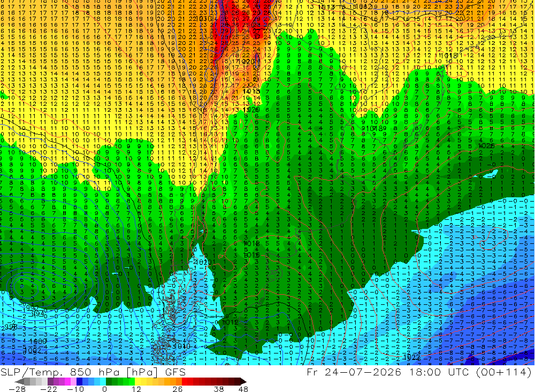Select the dark purple legend swatch above -22
The image size is (535, 392).
click(x=50, y=381)
